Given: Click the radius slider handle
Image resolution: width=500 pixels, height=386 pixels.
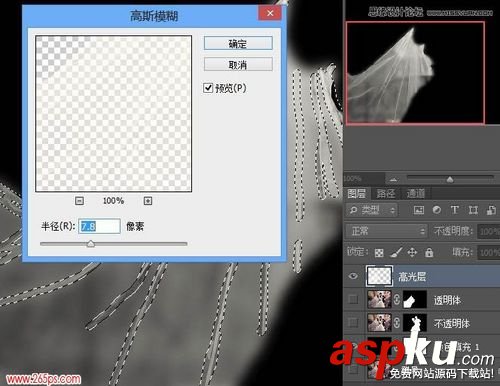Looking at the screenshot, I should pyautogui.click(x=91, y=244).
